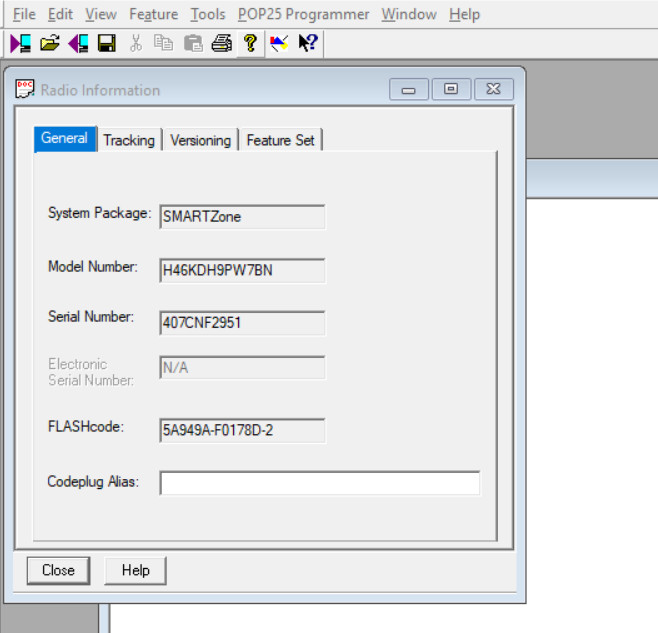Click the 'Codeplug Alias:' label

(x=93, y=481)
